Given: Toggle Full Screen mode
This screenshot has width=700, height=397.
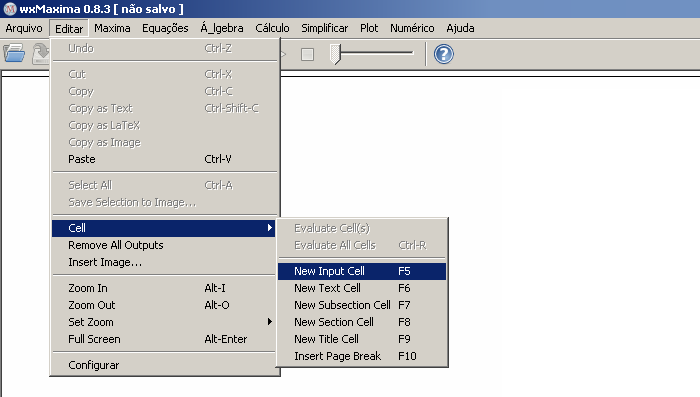Looking at the screenshot, I should click(x=164, y=339).
